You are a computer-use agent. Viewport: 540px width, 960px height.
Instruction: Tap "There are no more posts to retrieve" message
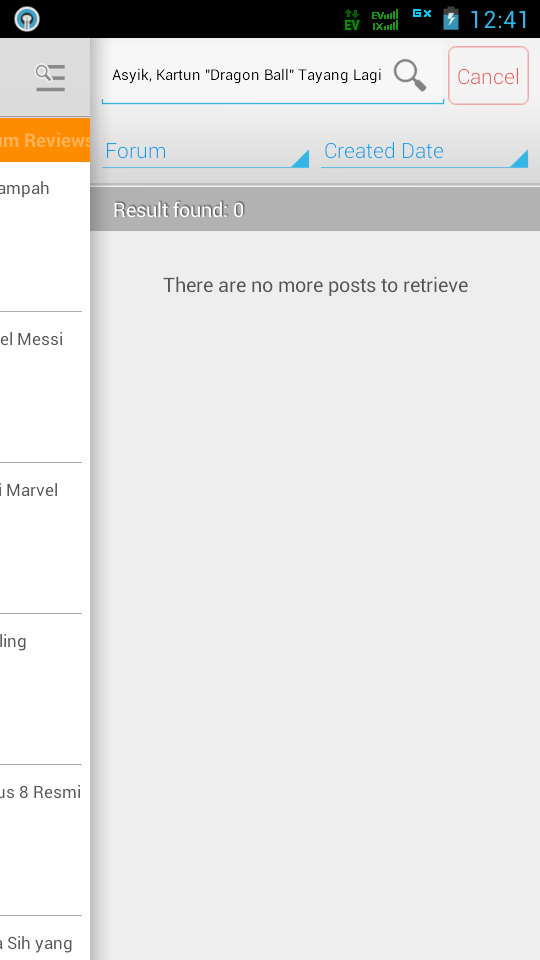coord(315,285)
